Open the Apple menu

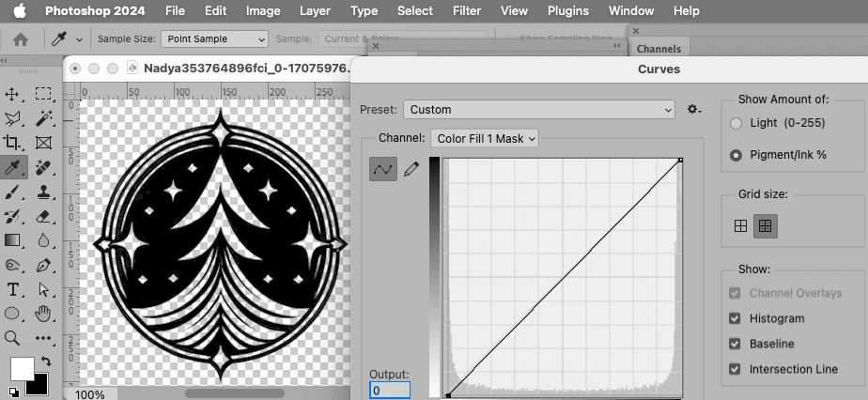pos(20,10)
